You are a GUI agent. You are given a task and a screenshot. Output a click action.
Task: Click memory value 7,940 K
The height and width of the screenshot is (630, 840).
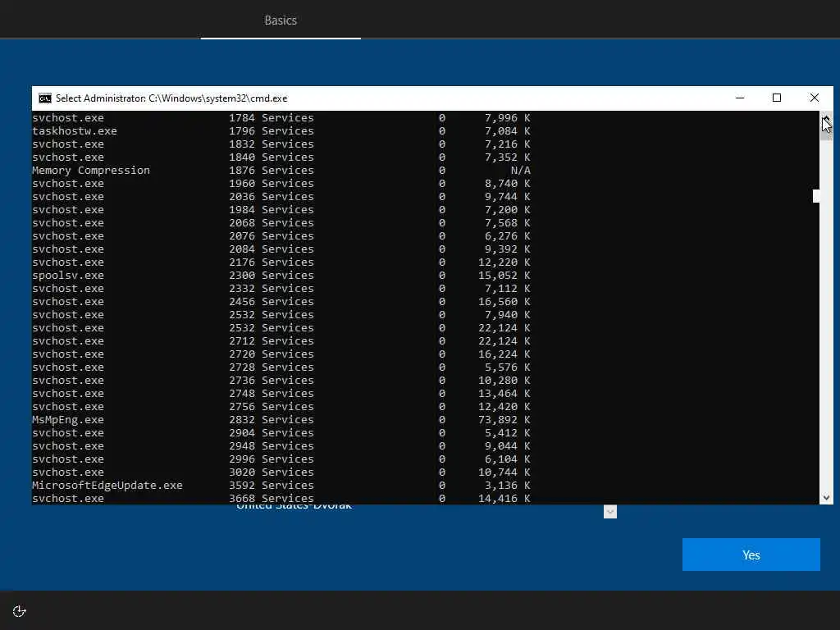click(507, 315)
